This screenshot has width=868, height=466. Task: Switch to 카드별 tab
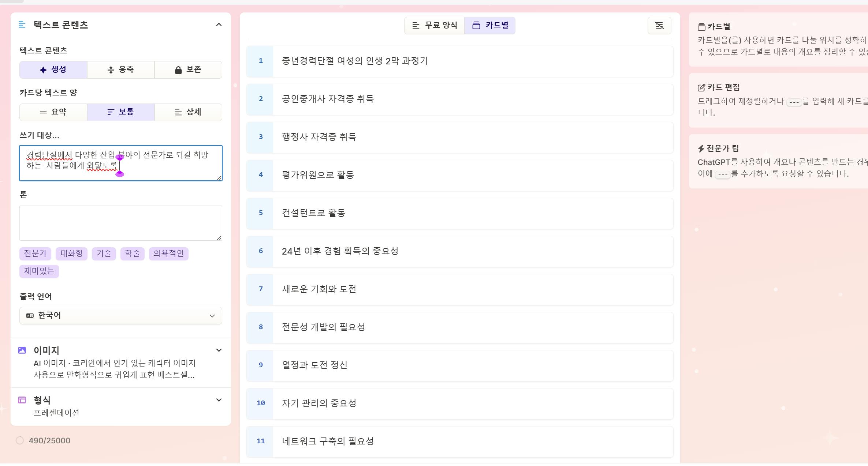pyautogui.click(x=490, y=26)
